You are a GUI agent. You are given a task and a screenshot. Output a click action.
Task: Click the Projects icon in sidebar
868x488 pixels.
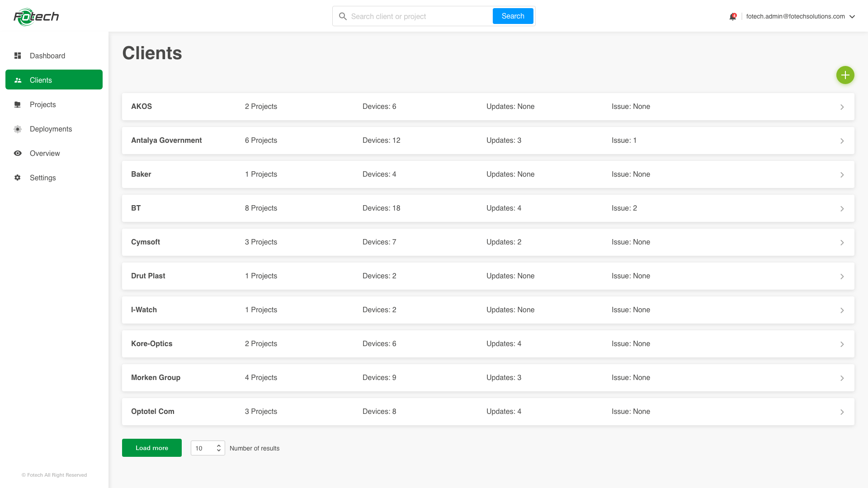[x=18, y=104]
